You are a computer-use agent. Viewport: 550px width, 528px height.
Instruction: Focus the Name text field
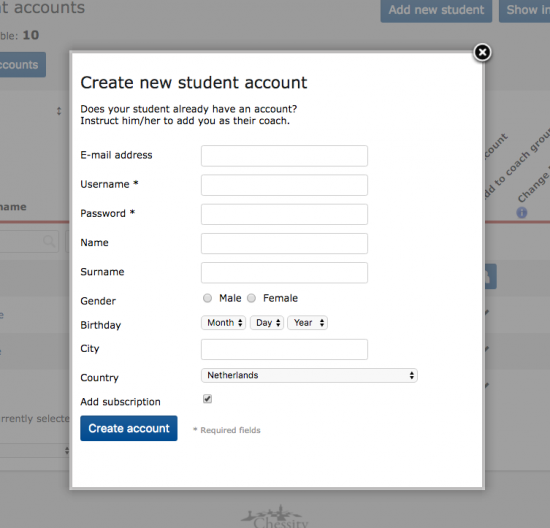[x=284, y=243]
